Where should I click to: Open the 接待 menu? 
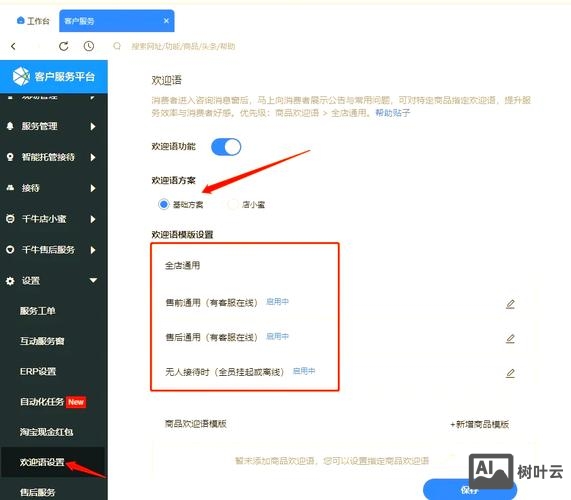tap(31, 188)
